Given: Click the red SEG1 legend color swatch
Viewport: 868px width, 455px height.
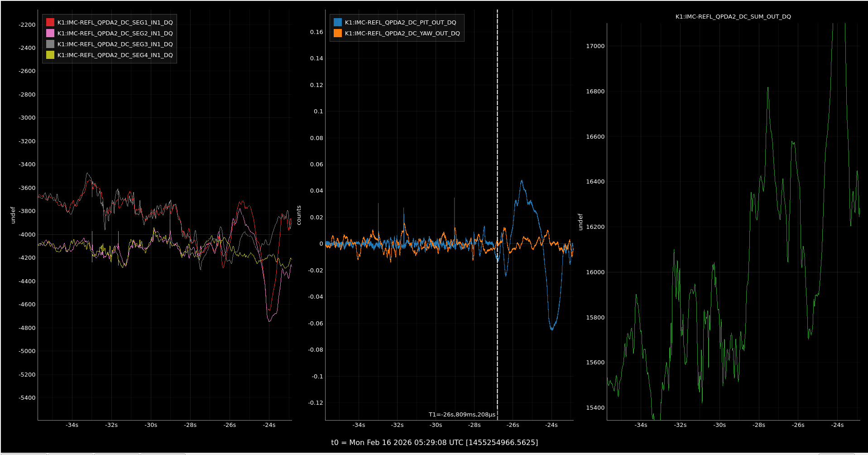Looking at the screenshot, I should point(50,22).
